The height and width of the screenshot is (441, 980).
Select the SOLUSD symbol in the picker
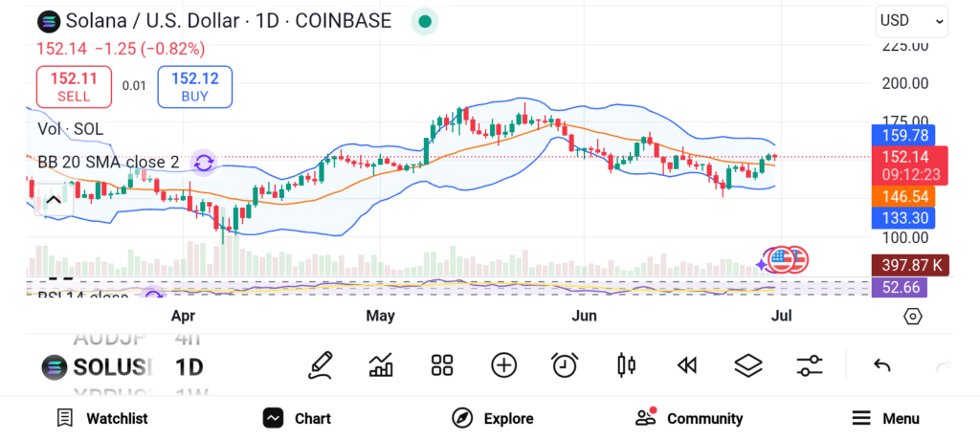click(98, 367)
